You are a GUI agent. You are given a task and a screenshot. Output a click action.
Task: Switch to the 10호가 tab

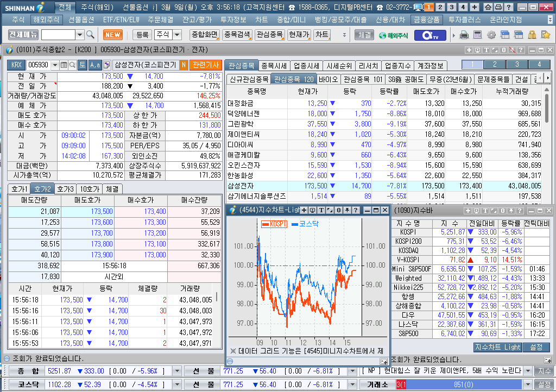tap(90, 189)
